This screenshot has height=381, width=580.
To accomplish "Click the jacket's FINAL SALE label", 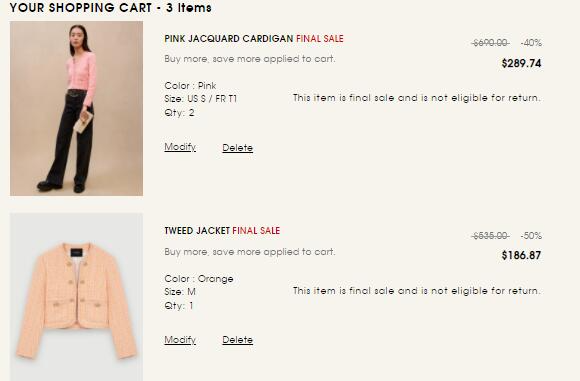I will (x=256, y=230).
